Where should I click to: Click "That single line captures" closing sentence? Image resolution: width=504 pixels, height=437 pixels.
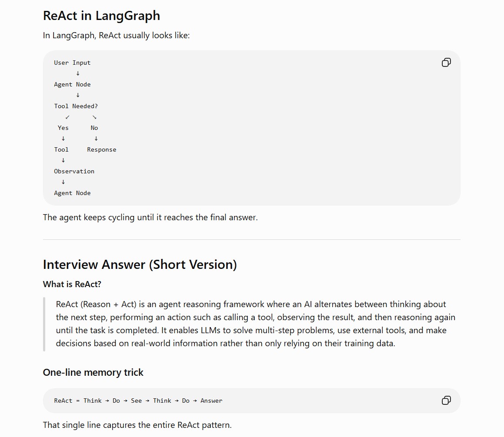point(137,425)
